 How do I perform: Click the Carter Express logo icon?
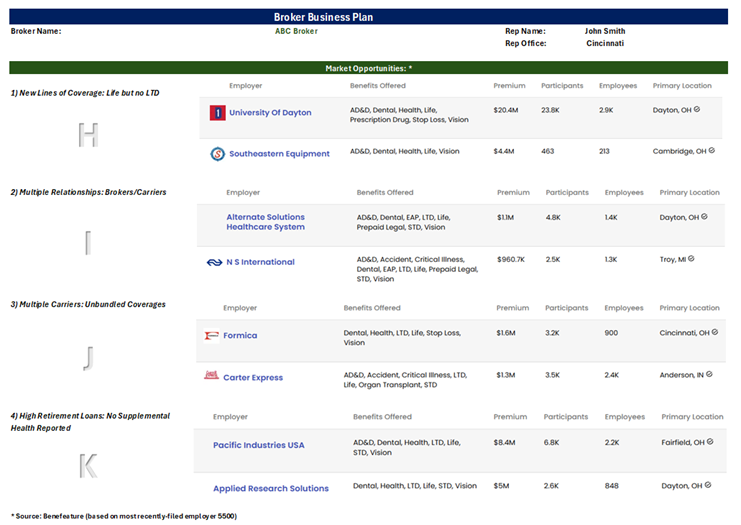(x=211, y=376)
